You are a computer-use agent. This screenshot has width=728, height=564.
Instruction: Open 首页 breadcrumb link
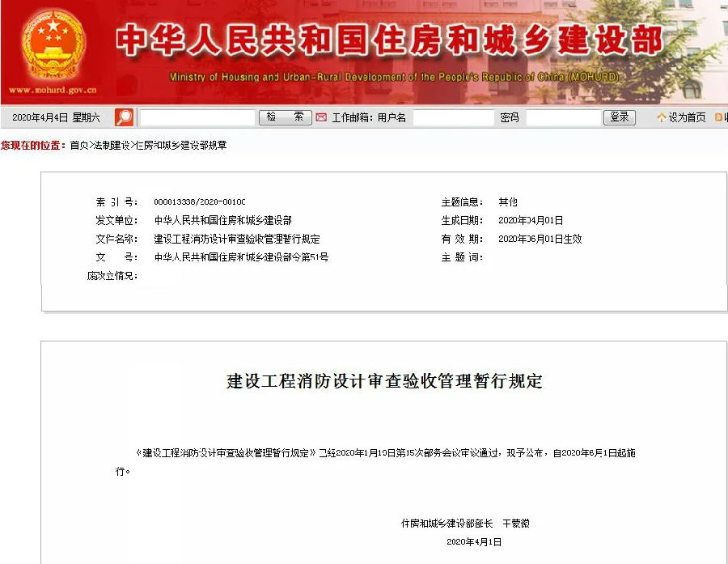79,146
